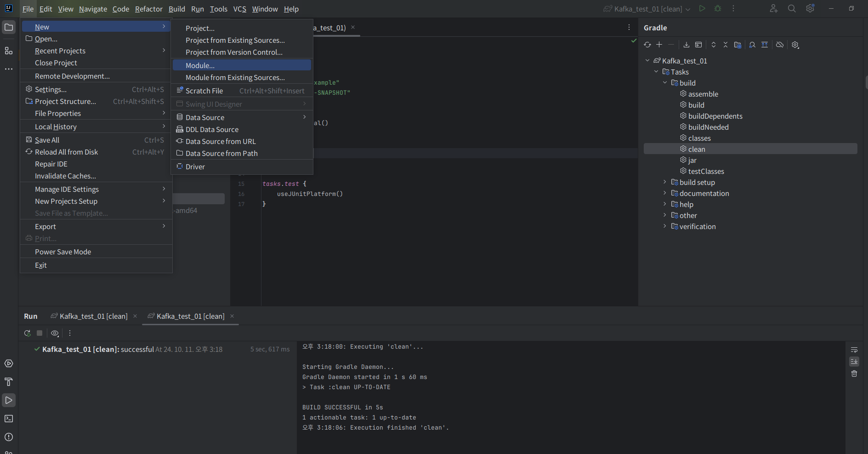The image size is (868, 454).
Task: Open Code With Me collaborator icon
Action: pos(773,8)
